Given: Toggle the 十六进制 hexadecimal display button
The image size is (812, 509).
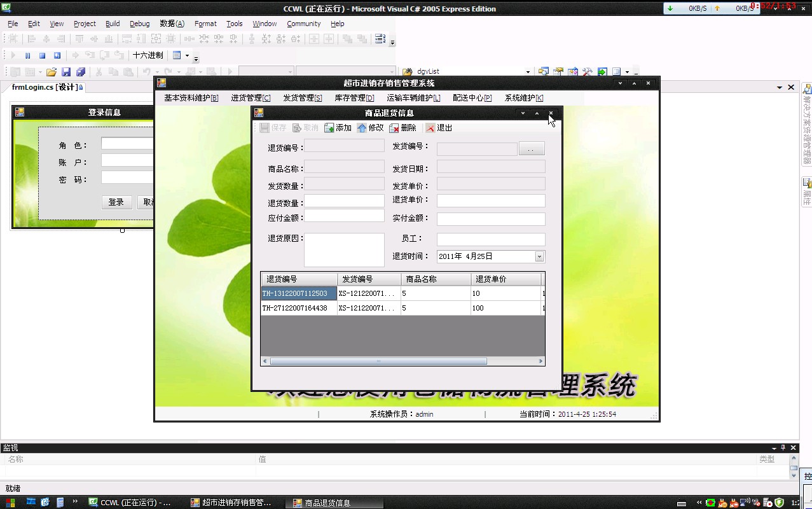Looking at the screenshot, I should [x=148, y=55].
